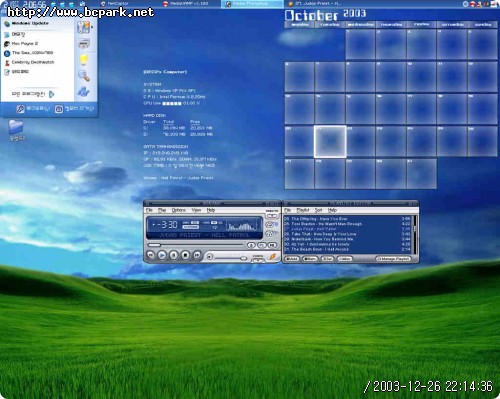Image resolution: width=500 pixels, height=399 pixels.
Task: Click the Add button in Playlist Editor
Action: point(292,259)
